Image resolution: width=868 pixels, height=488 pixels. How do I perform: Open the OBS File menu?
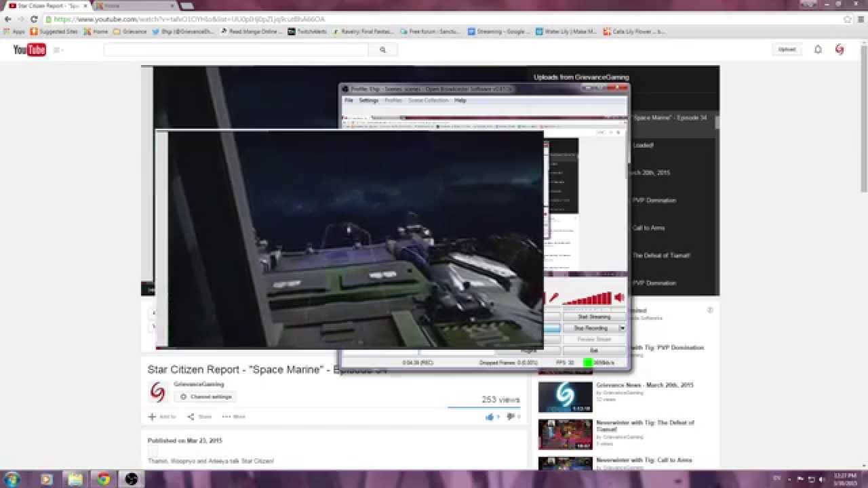[349, 100]
